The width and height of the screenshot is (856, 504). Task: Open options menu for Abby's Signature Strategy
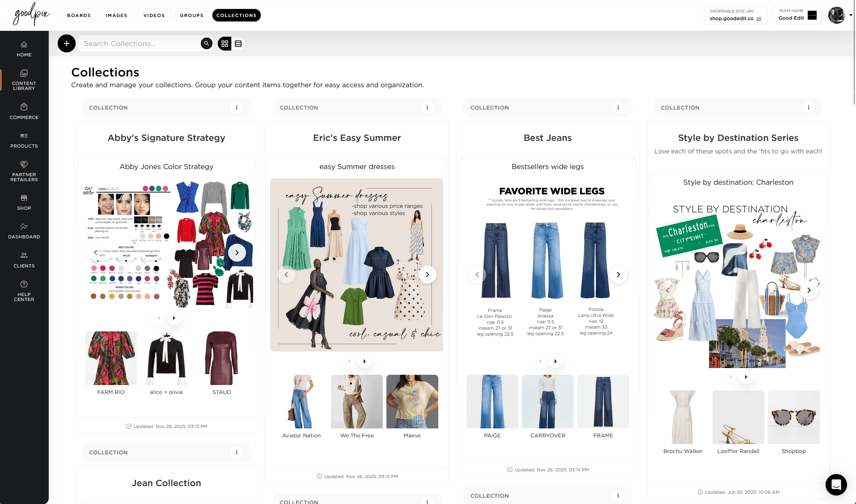237,107
